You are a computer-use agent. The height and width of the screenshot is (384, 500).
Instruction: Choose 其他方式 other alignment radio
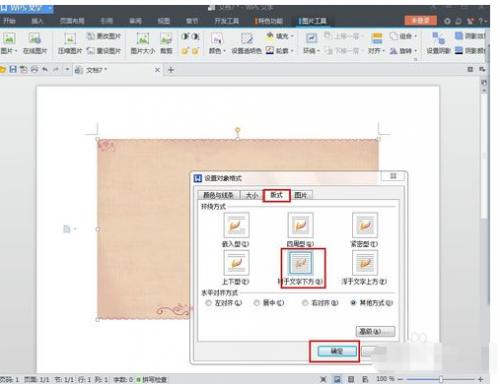point(353,303)
